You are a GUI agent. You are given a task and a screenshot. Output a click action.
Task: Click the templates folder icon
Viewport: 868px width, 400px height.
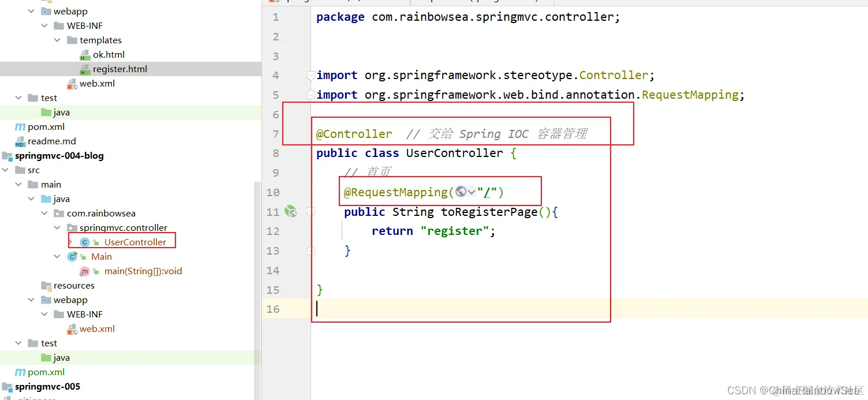(x=72, y=40)
